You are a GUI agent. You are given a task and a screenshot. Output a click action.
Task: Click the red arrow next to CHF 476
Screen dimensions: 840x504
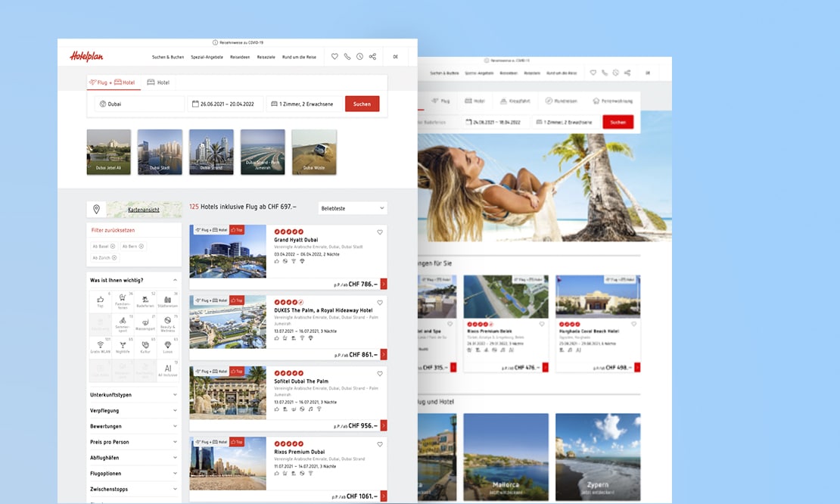coord(546,368)
